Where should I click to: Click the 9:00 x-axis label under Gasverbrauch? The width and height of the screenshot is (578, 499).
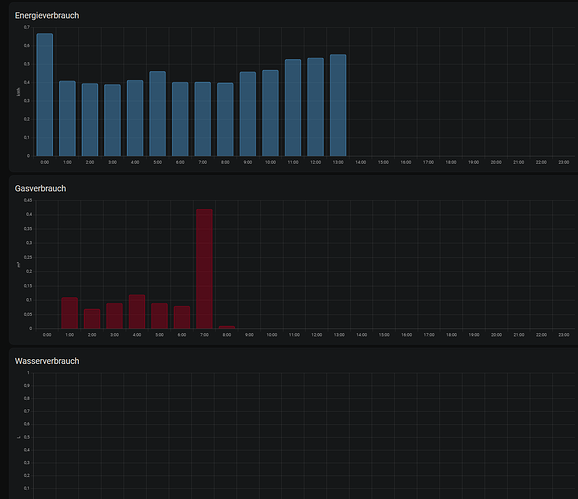point(250,335)
